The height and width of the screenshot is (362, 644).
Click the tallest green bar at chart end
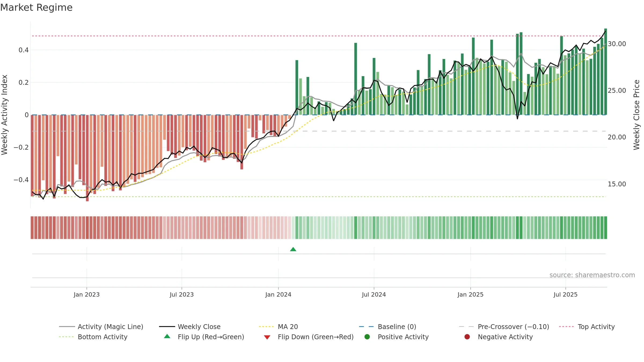606,72
